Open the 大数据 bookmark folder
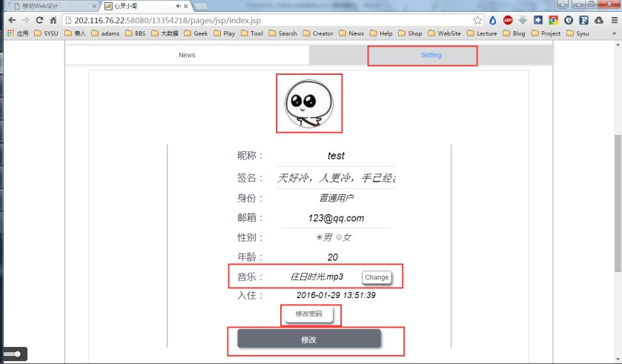 pyautogui.click(x=165, y=33)
